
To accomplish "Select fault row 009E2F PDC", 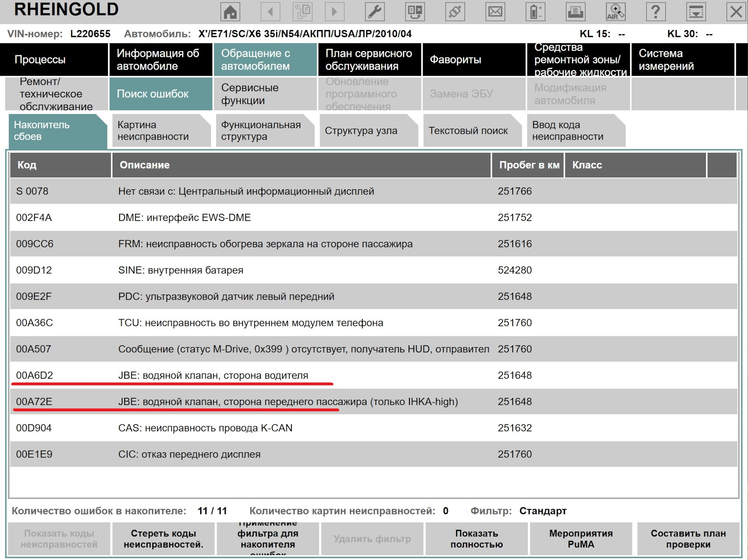I will click(374, 296).
